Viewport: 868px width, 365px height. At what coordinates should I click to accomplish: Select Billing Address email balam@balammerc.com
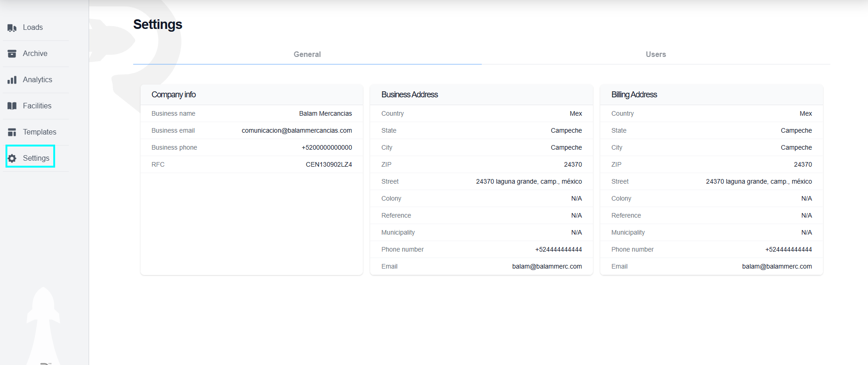coord(777,266)
